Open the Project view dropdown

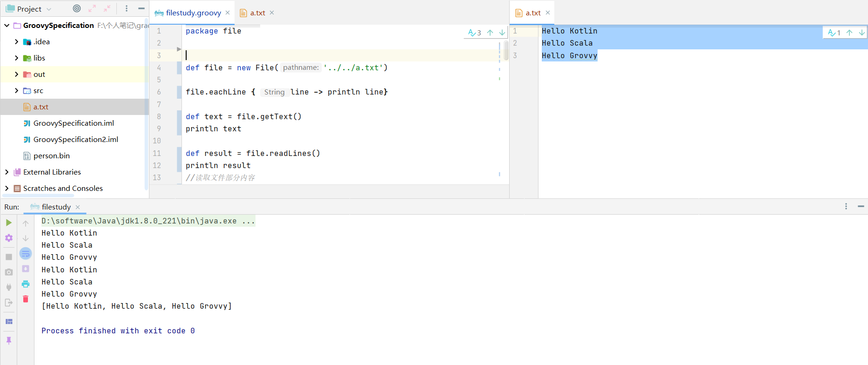pos(49,9)
